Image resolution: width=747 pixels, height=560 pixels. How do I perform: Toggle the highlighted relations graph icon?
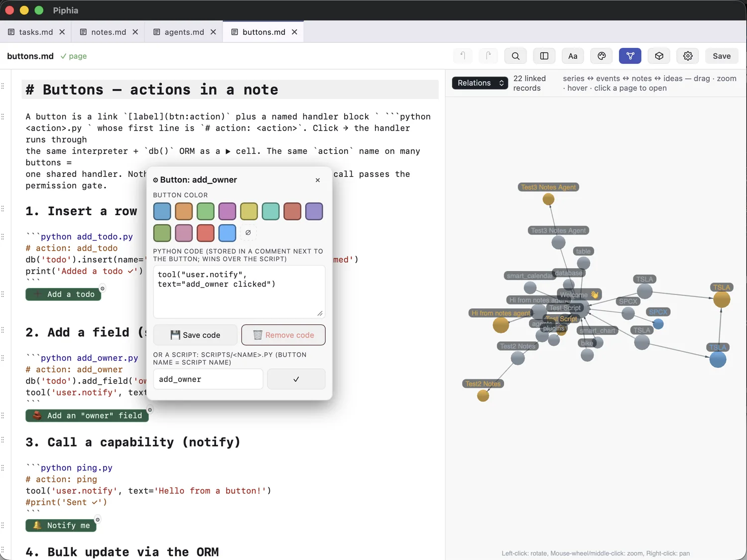(x=630, y=56)
